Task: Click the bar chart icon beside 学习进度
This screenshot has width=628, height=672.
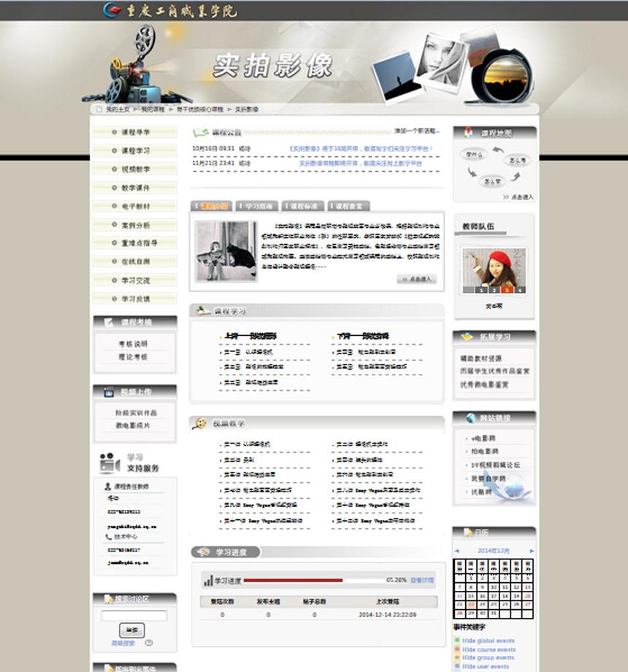Action: 207,581
